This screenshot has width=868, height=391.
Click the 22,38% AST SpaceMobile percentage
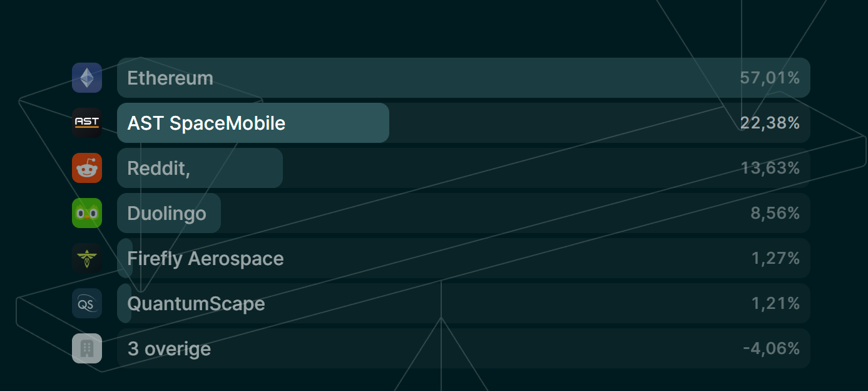(770, 123)
